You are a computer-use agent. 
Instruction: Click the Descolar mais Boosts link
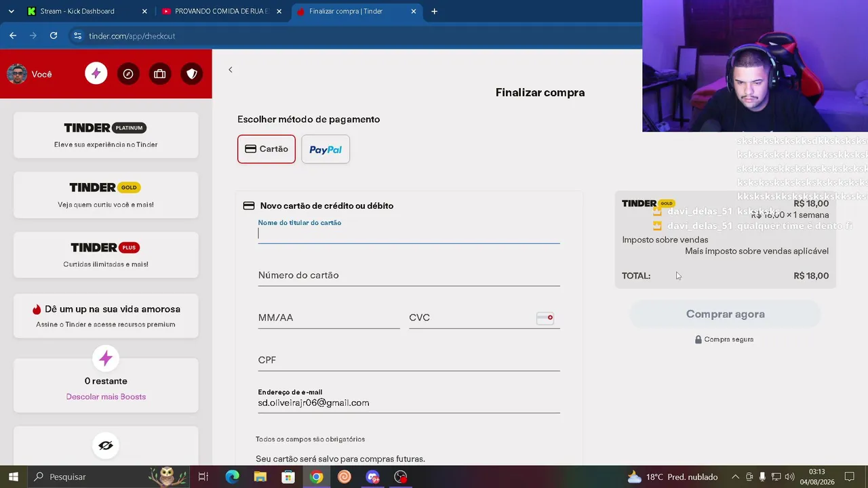106,396
